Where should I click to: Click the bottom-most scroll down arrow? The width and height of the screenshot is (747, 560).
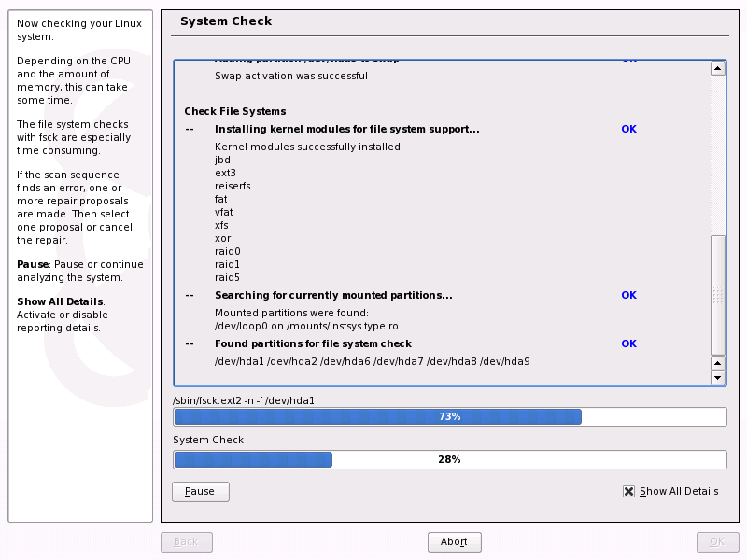(718, 378)
